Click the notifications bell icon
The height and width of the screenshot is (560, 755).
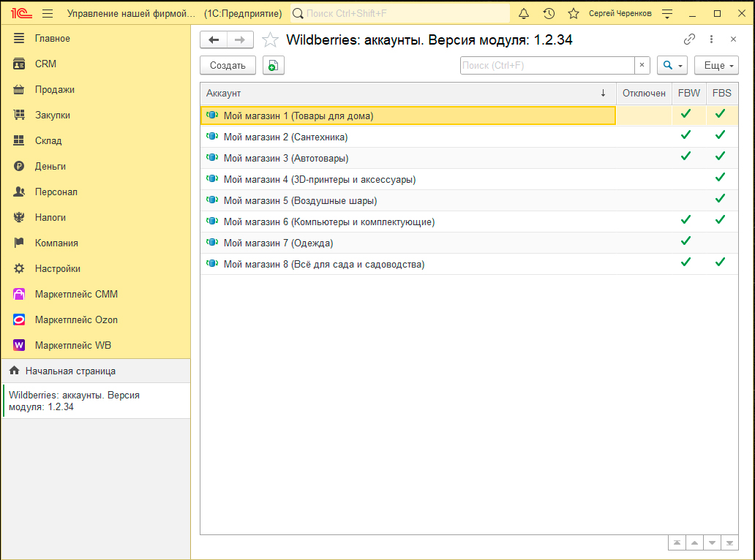(x=524, y=14)
